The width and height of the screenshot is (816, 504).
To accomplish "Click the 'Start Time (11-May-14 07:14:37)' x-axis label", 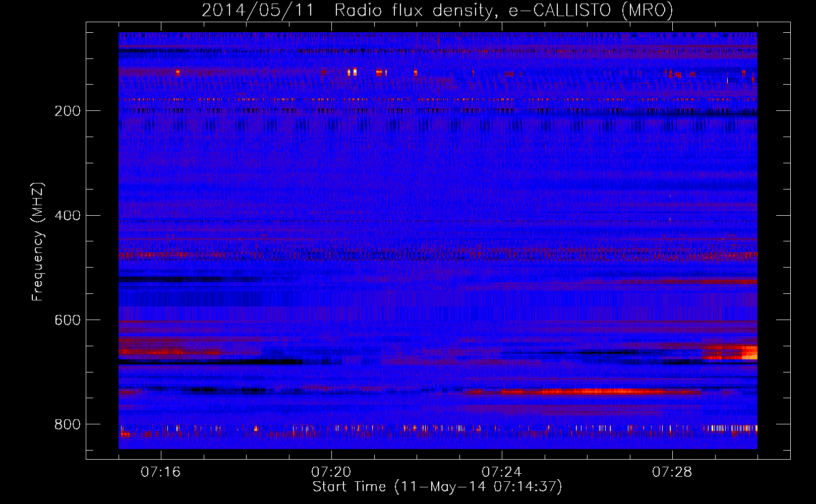I will click(x=437, y=487).
